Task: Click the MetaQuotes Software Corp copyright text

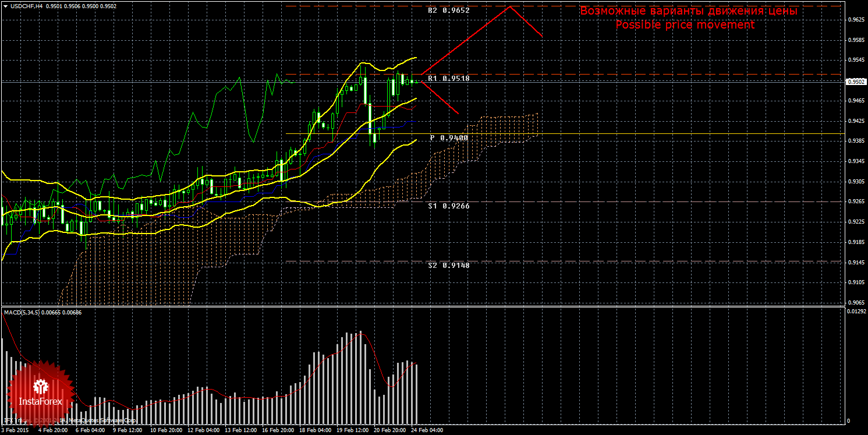Action: click(102, 420)
